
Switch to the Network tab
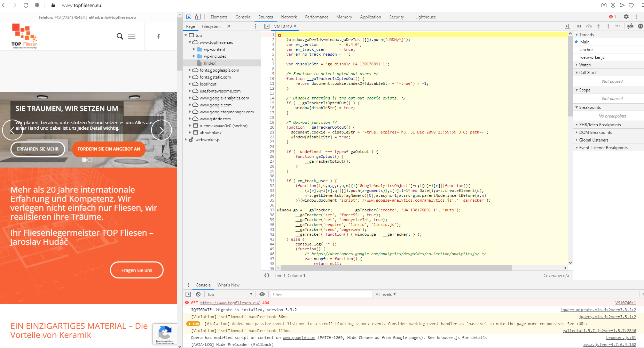click(x=289, y=17)
